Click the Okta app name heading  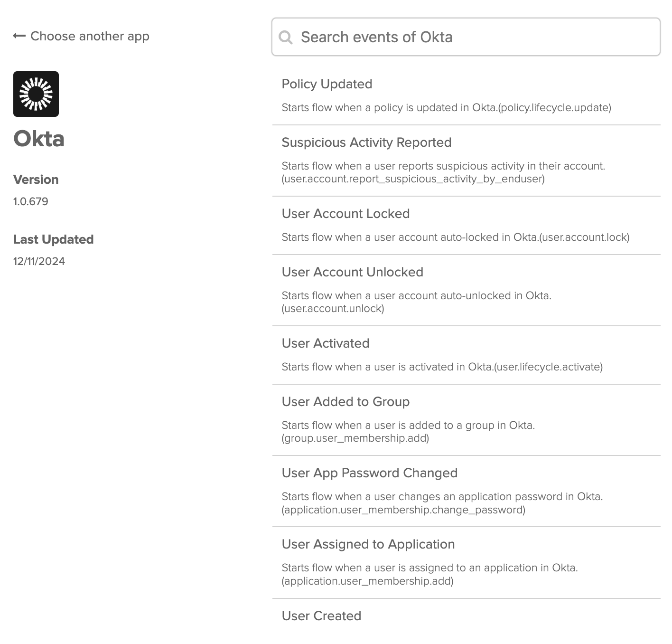coord(38,139)
